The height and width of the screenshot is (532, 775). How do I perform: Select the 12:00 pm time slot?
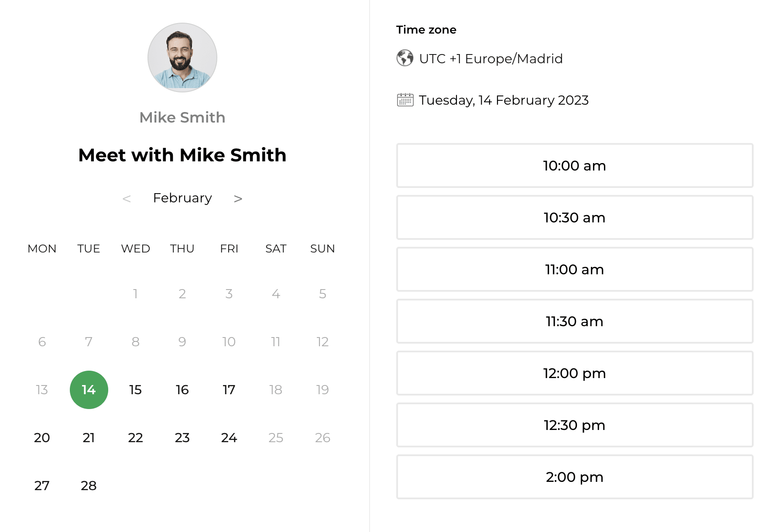point(575,373)
